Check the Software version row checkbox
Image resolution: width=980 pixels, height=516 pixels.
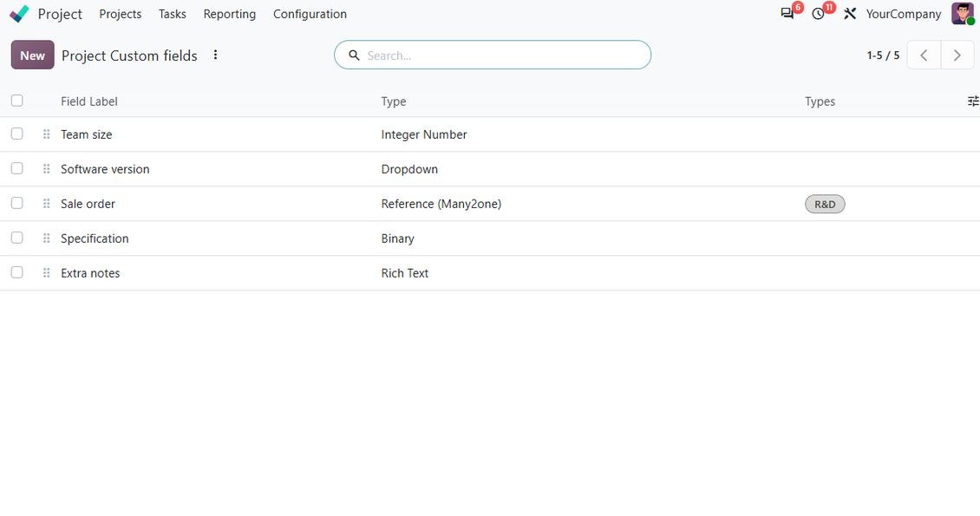[16, 168]
